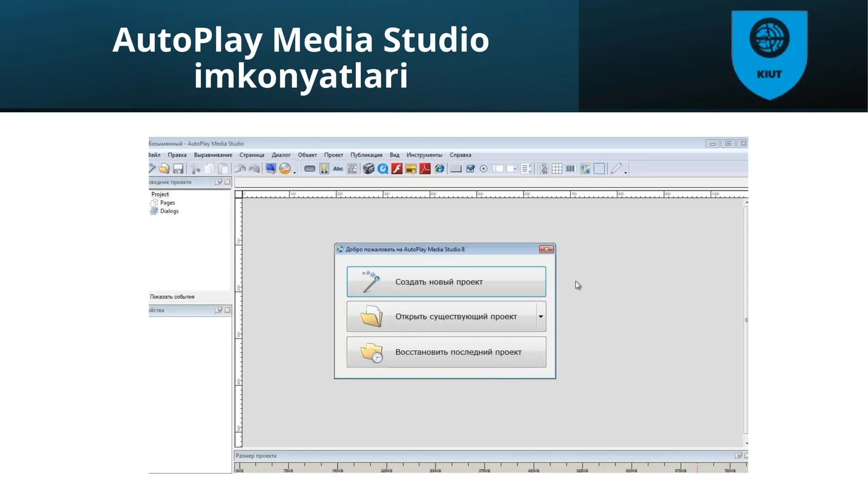This screenshot has width=868, height=488.
Task: Click the pencil tool icon
Action: click(x=616, y=169)
